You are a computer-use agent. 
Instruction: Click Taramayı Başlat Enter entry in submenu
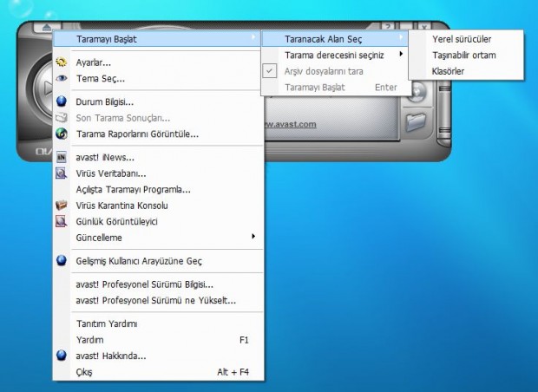click(x=336, y=88)
